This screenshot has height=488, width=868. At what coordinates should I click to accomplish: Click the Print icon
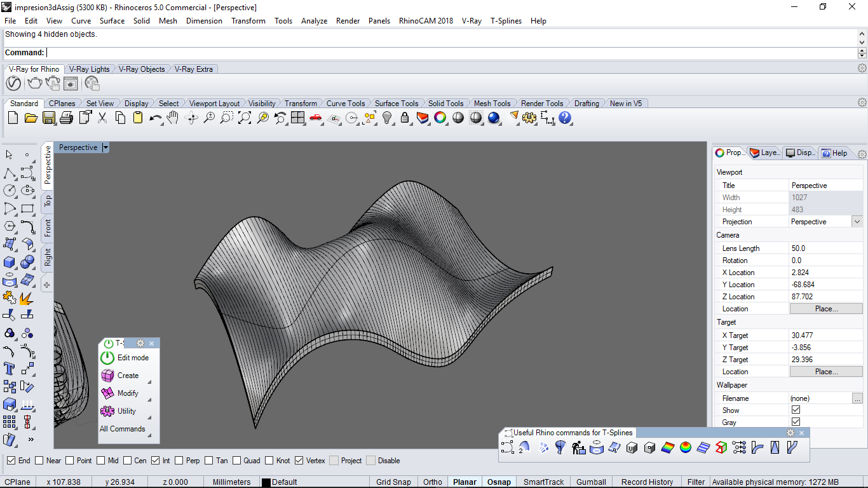[x=66, y=118]
